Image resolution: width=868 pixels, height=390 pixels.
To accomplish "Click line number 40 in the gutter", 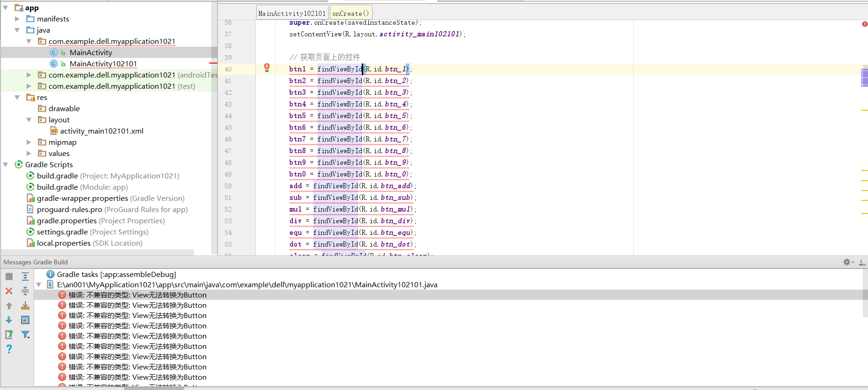I will 228,69.
